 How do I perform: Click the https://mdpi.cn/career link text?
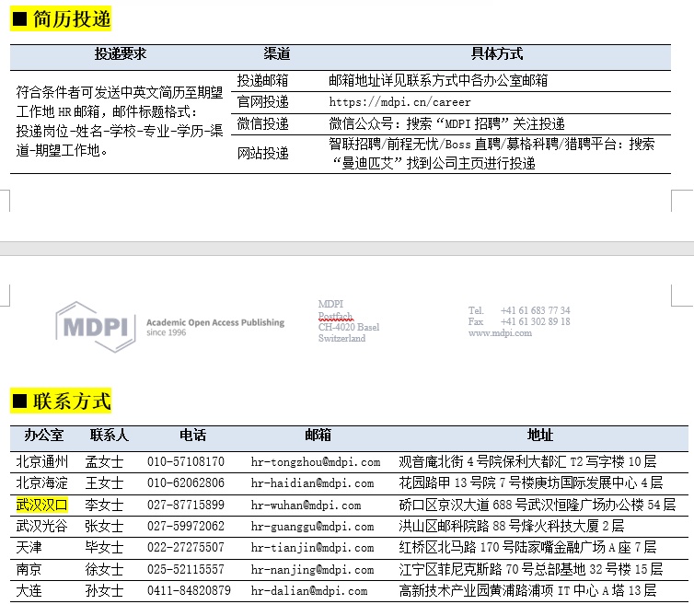point(399,102)
